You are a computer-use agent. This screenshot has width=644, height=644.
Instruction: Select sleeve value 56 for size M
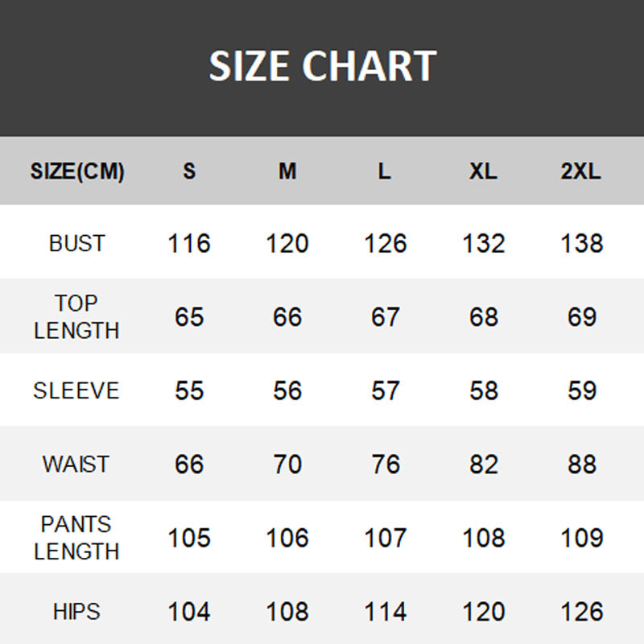click(287, 390)
